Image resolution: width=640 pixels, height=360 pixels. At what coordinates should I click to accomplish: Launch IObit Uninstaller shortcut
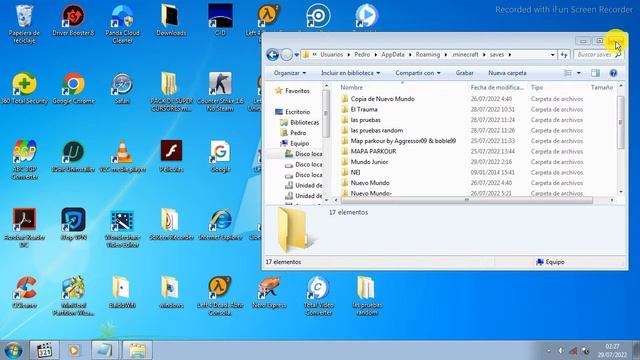tap(73, 156)
